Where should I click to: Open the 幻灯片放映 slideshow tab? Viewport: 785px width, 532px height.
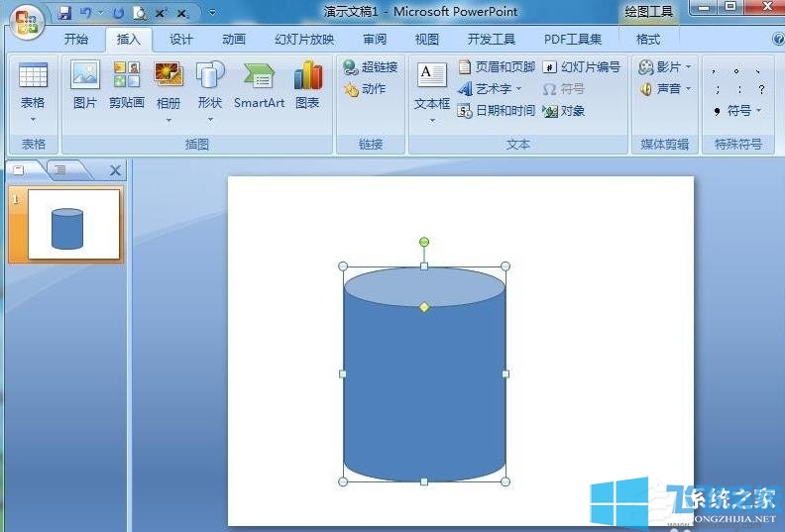pos(304,40)
